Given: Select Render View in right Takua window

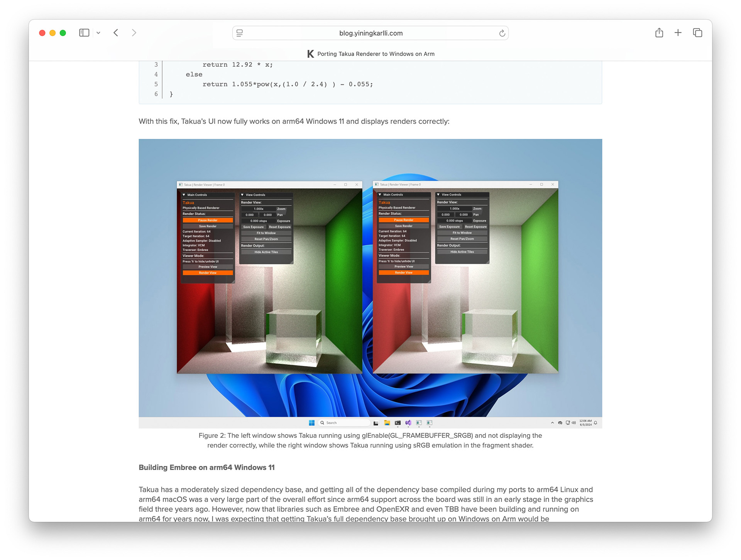Looking at the screenshot, I should [404, 272].
